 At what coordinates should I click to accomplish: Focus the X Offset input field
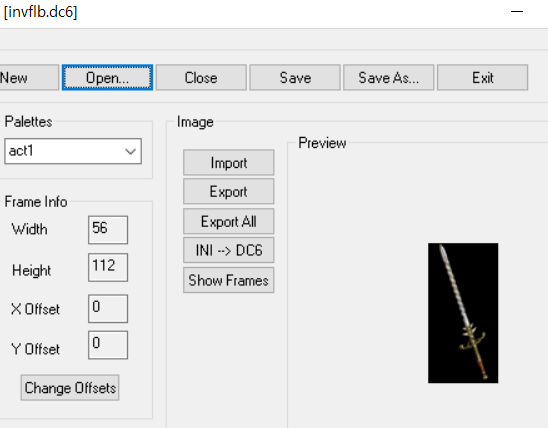click(108, 309)
